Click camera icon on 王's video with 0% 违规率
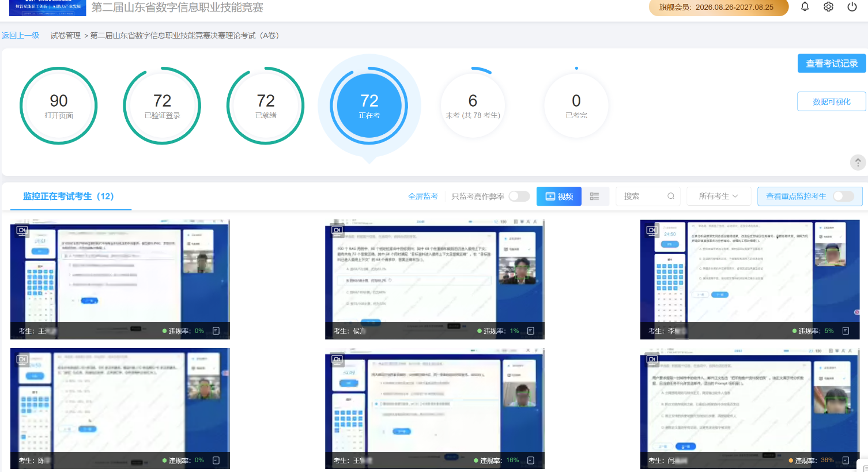This screenshot has width=868, height=472. click(22, 231)
